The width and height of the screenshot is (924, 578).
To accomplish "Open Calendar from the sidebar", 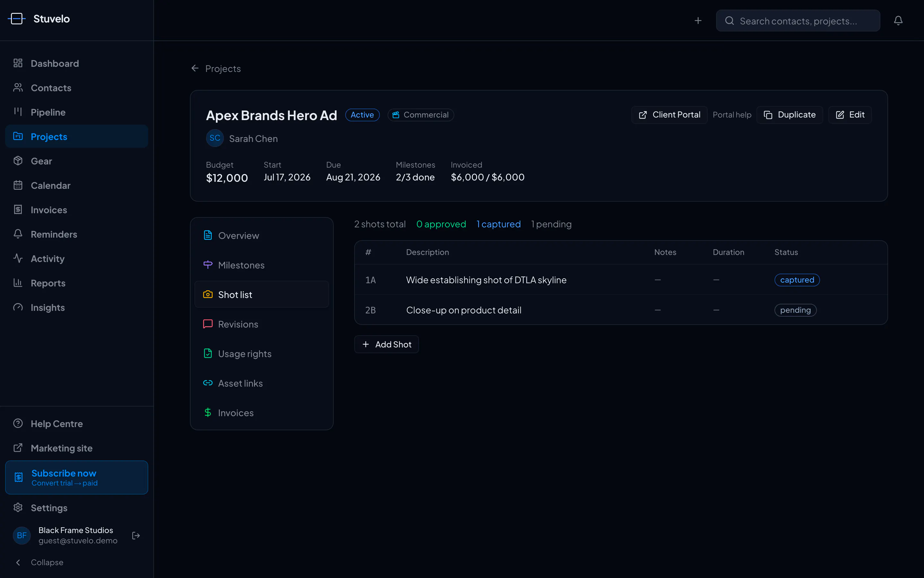I will pos(76,185).
